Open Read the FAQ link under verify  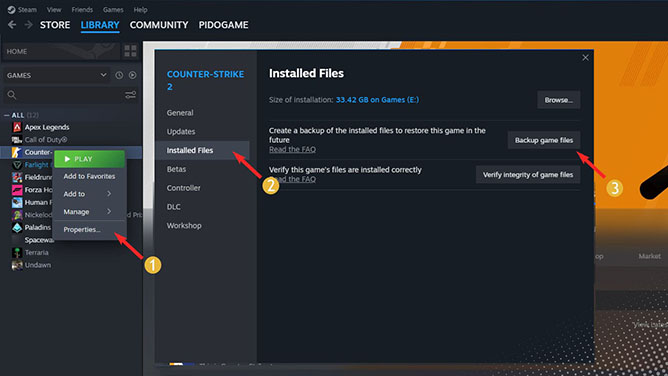[x=292, y=179]
